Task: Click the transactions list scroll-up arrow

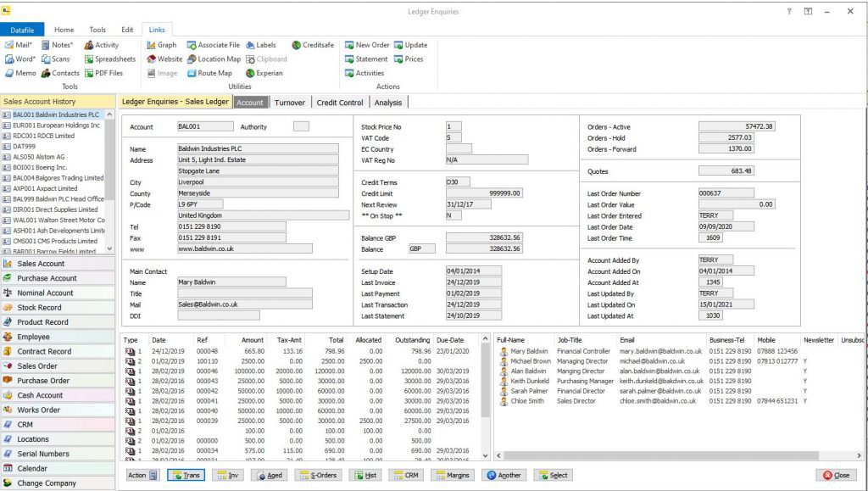Action: (486, 338)
